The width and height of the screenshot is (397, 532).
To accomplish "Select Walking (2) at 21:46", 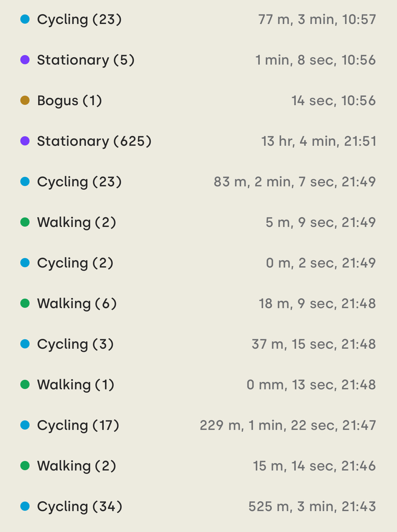I will pyautogui.click(x=198, y=466).
